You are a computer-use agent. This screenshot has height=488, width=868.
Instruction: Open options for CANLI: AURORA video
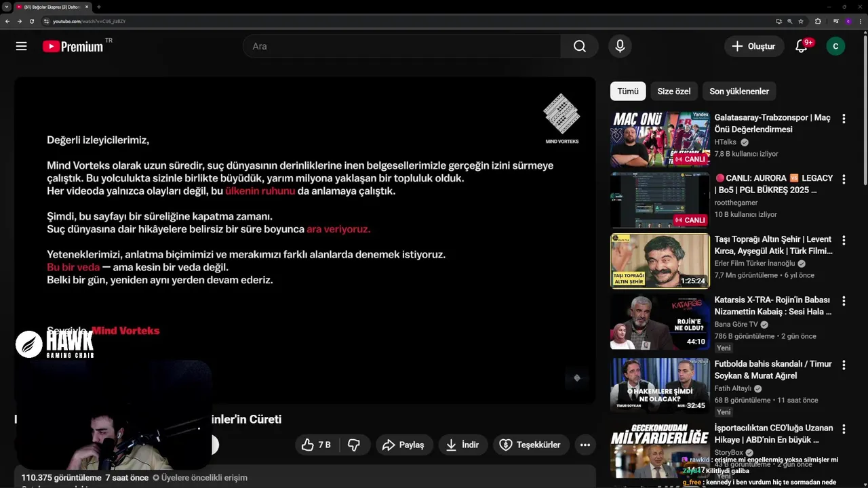844,180
